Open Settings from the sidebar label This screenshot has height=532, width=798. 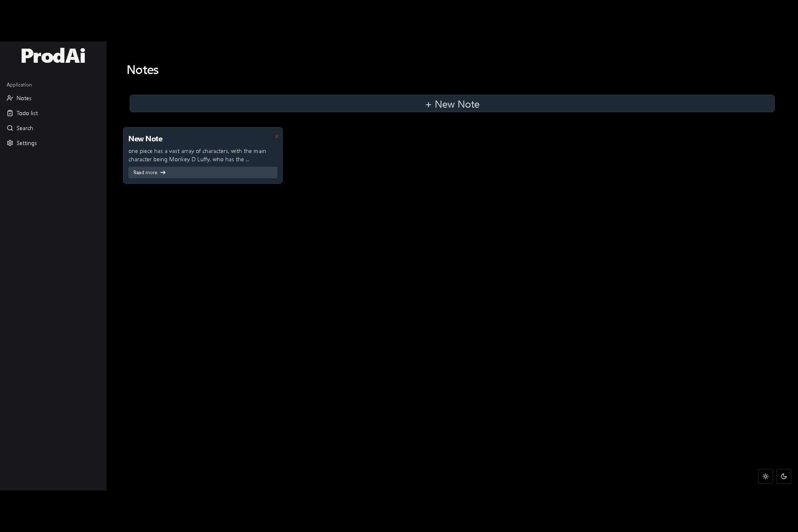point(27,143)
